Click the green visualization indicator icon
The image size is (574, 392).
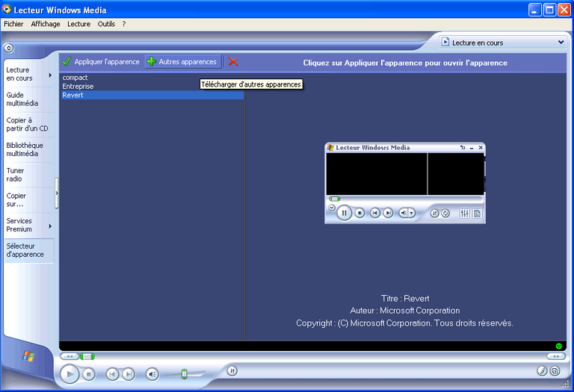558,346
